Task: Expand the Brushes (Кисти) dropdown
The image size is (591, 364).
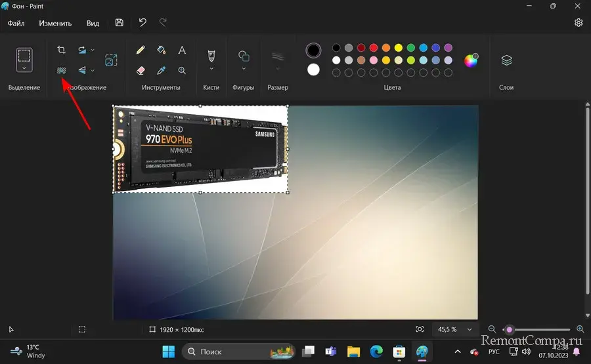Action: (x=211, y=68)
